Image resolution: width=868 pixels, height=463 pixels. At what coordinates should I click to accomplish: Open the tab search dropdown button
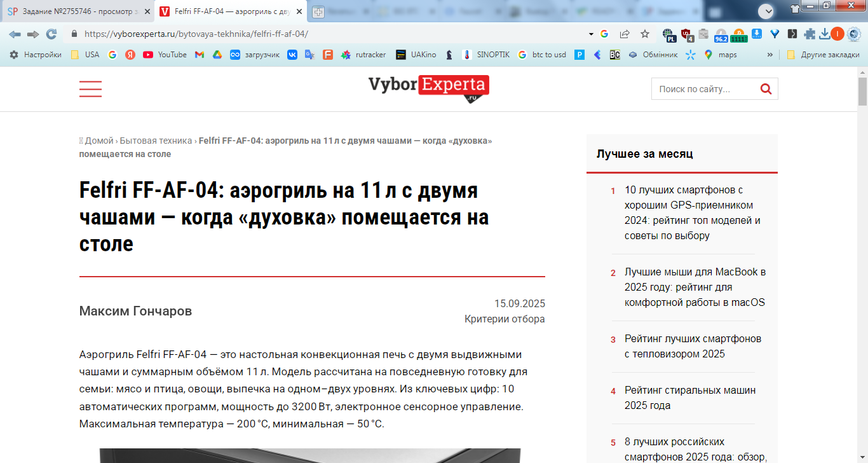(766, 11)
